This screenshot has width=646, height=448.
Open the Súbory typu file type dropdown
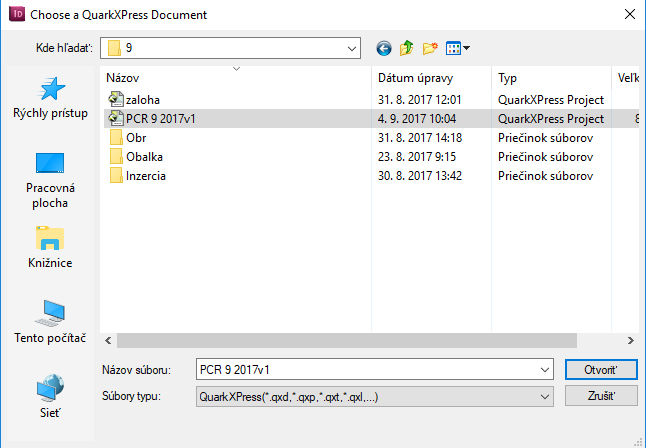point(545,396)
